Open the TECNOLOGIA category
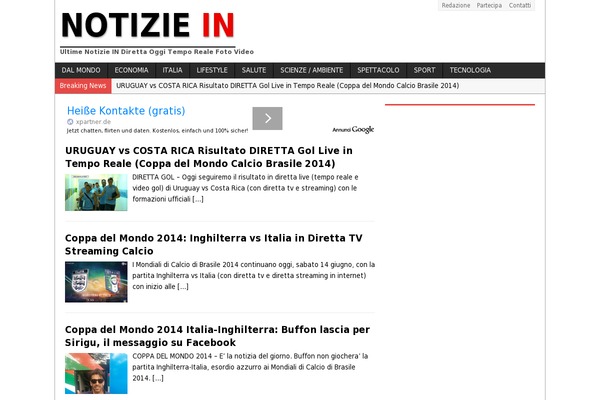This screenshot has height=400, width=600. (470, 70)
